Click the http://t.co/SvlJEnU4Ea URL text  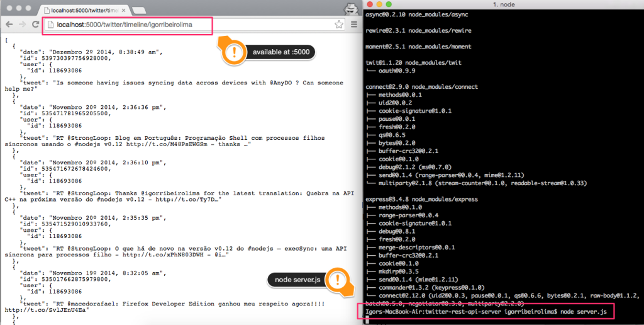tap(47, 310)
